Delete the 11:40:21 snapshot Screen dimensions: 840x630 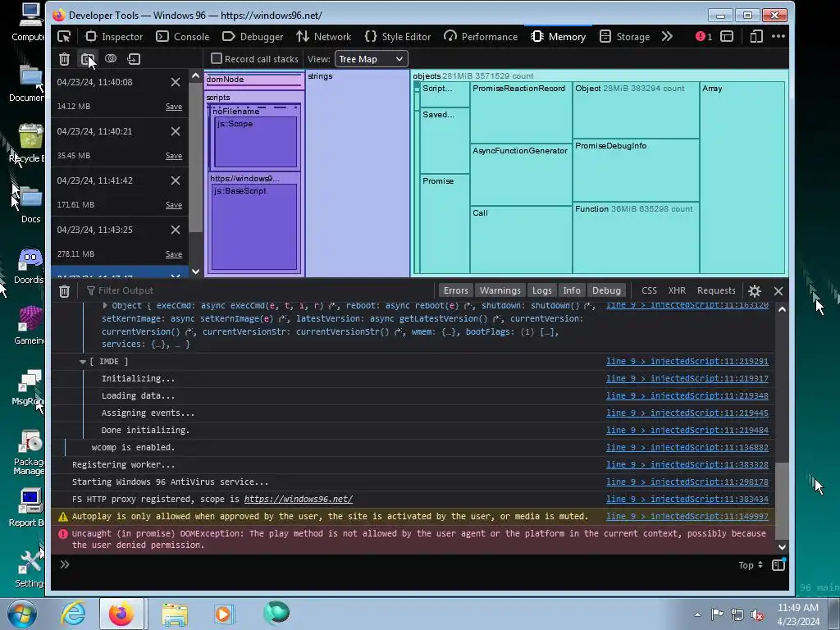(176, 131)
